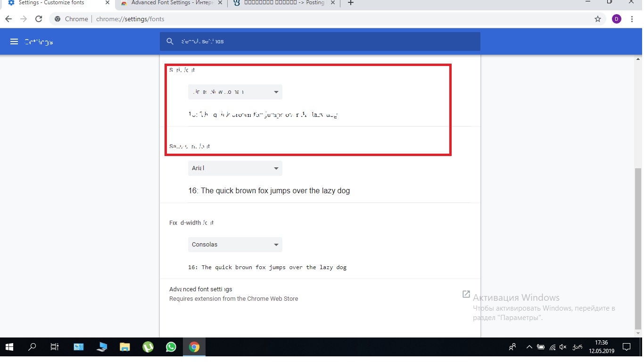Viewport: 644px width, 362px height.
Task: Open the serif font dropdown showing Times New Roman
Action: (235, 92)
